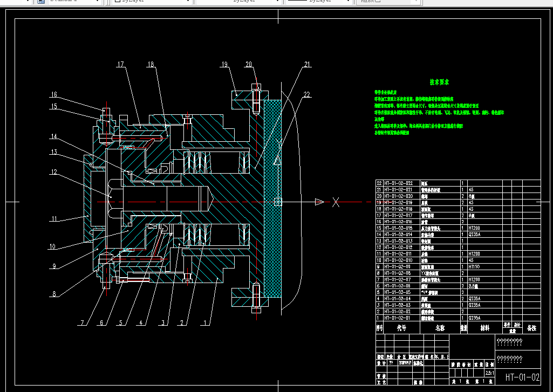Open the greyed-out plot style dropdown
This screenshot has height=392, width=553.
(388, 2)
